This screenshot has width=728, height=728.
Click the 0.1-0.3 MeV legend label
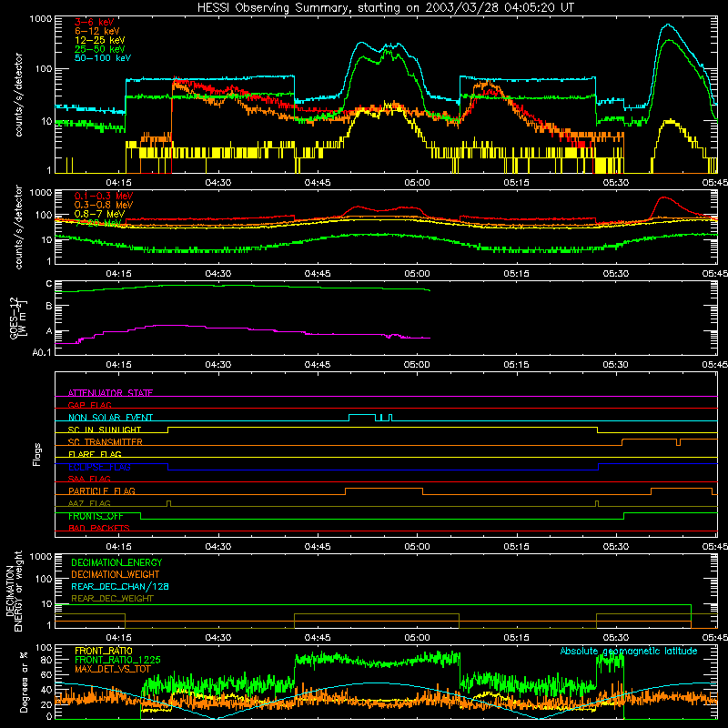104,196
